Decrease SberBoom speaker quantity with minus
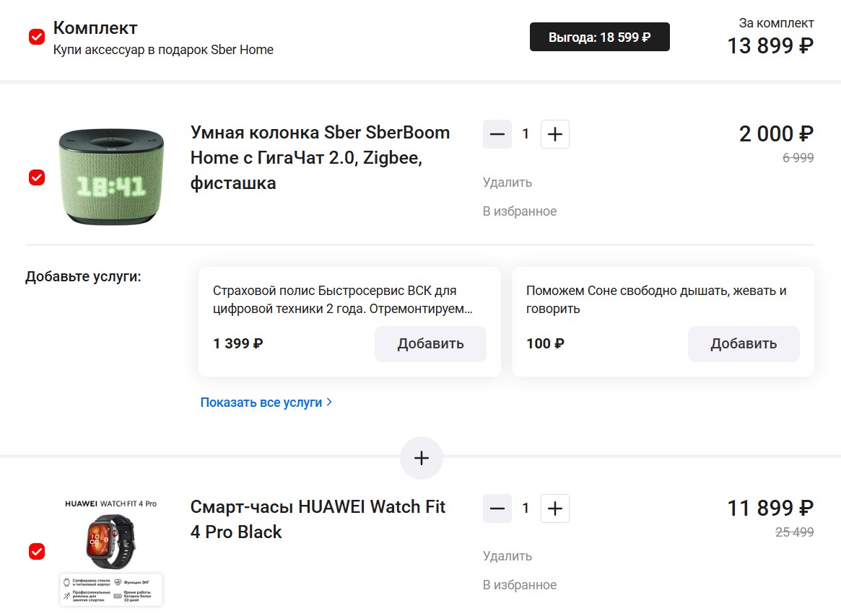 [x=497, y=134]
